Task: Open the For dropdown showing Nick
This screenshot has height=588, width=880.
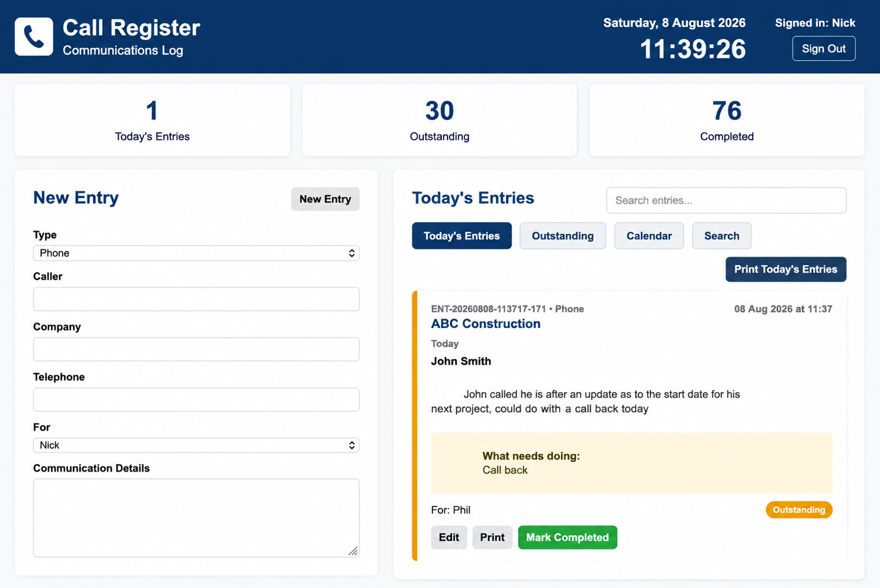Action: [196, 445]
